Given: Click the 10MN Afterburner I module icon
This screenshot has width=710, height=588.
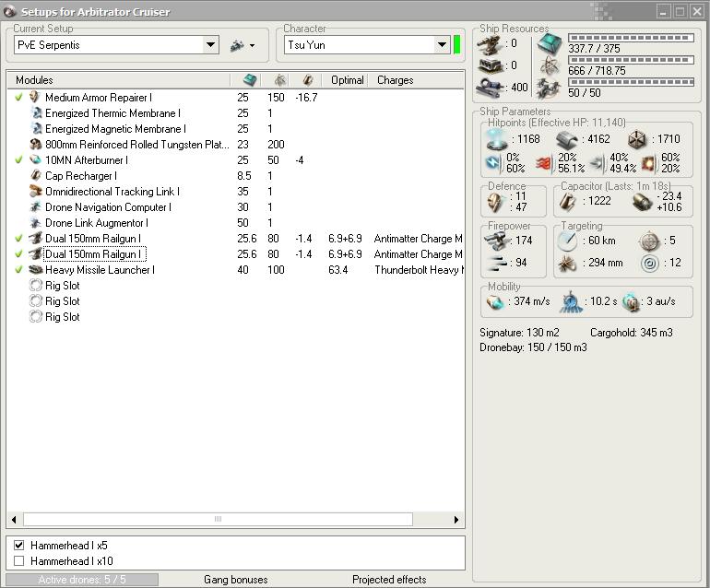Looking at the screenshot, I should click(35, 159).
